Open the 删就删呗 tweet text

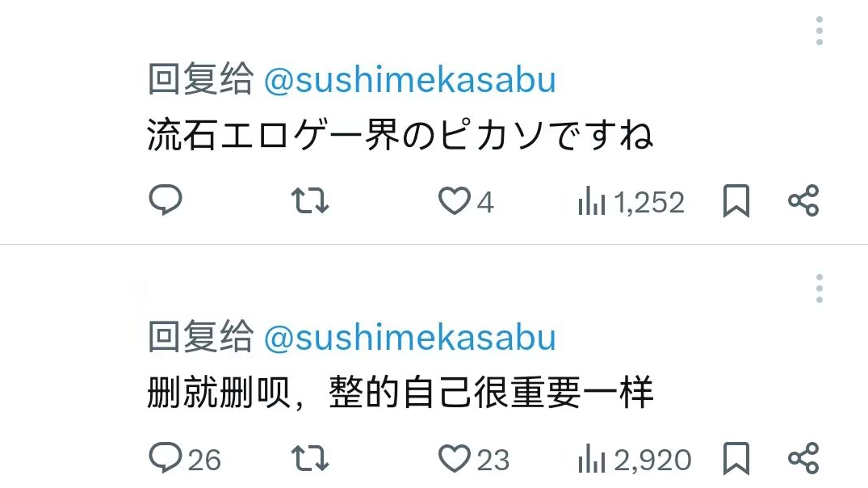[x=400, y=394]
